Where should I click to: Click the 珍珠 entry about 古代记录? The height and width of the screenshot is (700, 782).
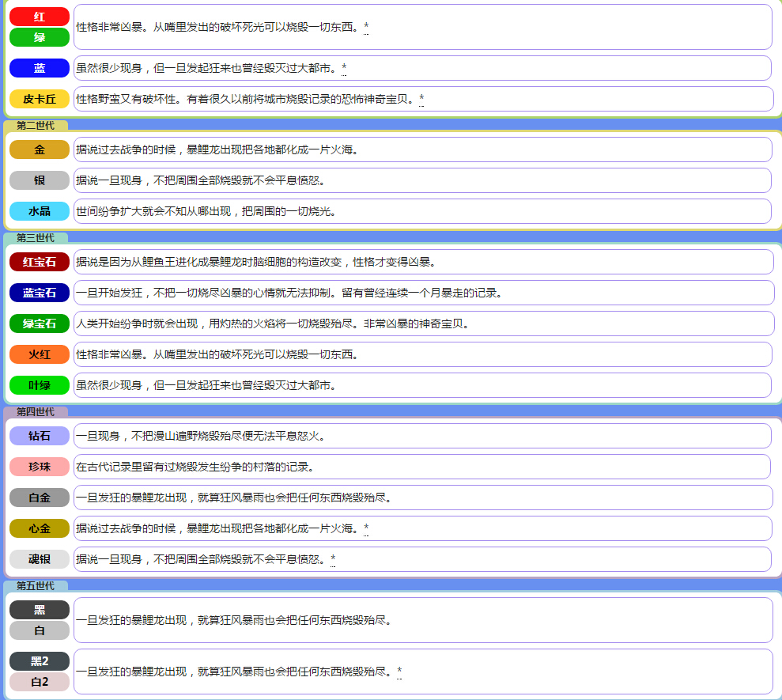(195, 467)
